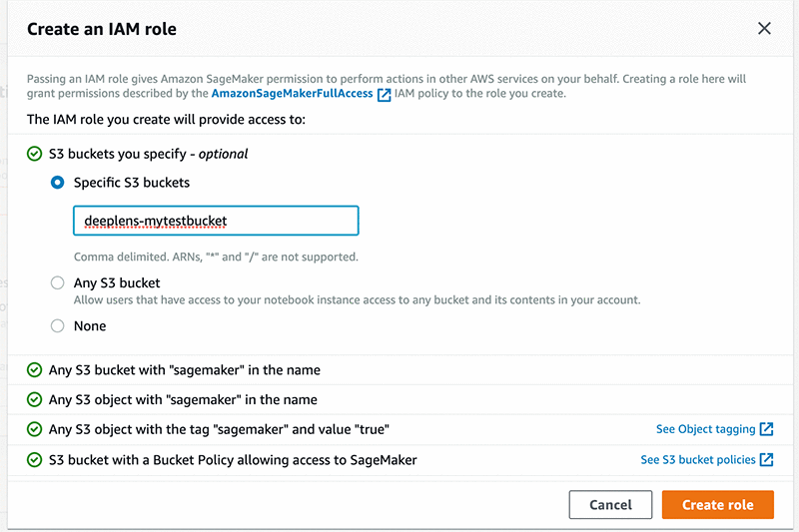Image resolution: width=799 pixels, height=532 pixels.
Task: Select the Specific S3 buckets radio button
Action: 58,183
